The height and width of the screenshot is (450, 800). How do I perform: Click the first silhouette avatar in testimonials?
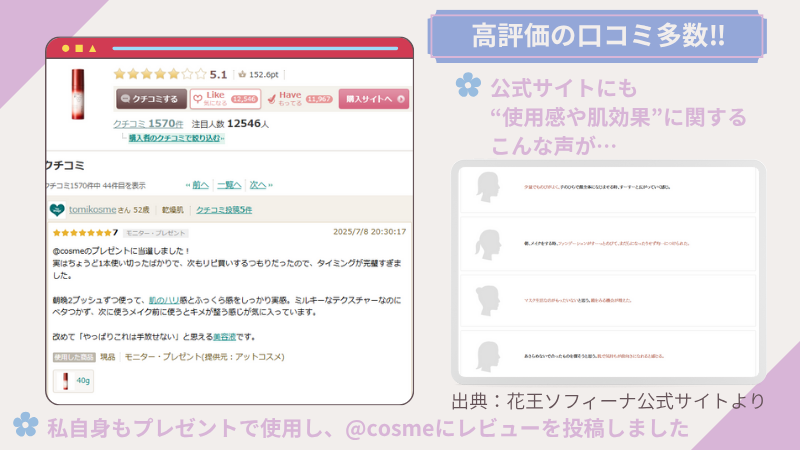pyautogui.click(x=488, y=187)
